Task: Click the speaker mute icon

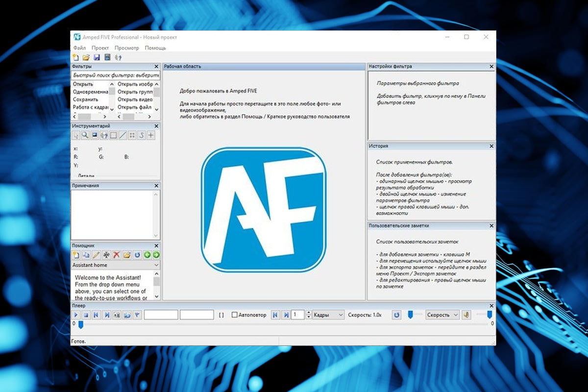Action: coord(466,315)
